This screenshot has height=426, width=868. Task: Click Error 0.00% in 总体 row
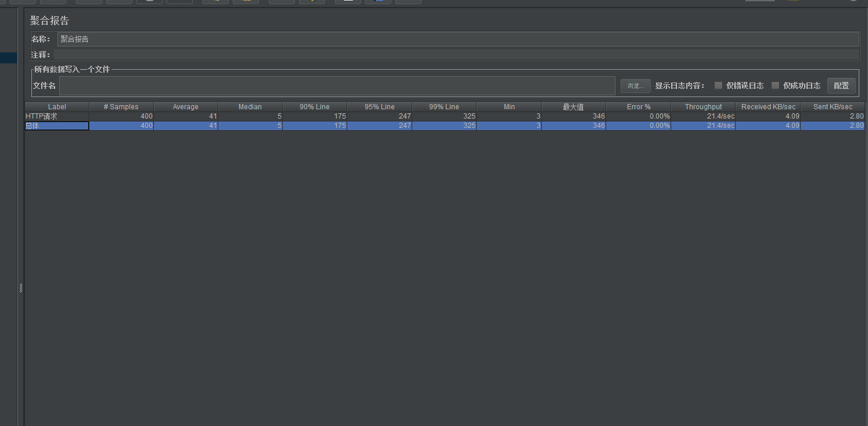tap(639, 126)
